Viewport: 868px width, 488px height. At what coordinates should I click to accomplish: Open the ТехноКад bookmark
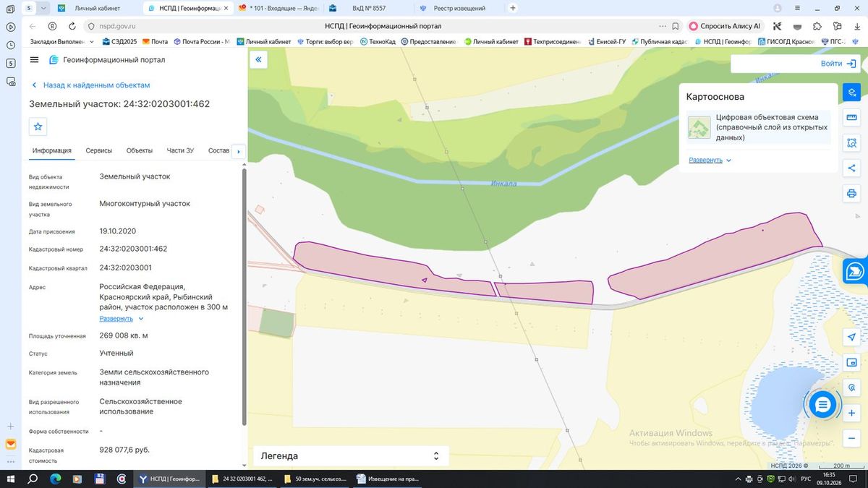(378, 41)
